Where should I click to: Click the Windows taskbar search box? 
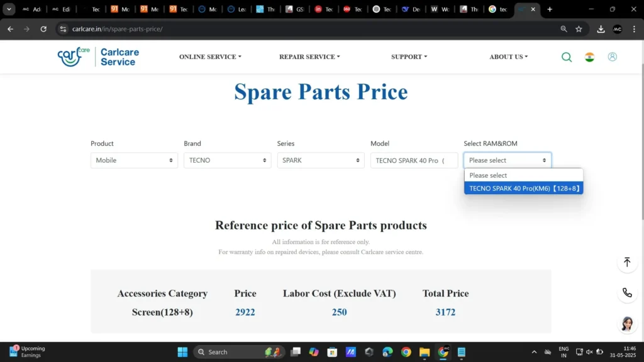(x=238, y=352)
